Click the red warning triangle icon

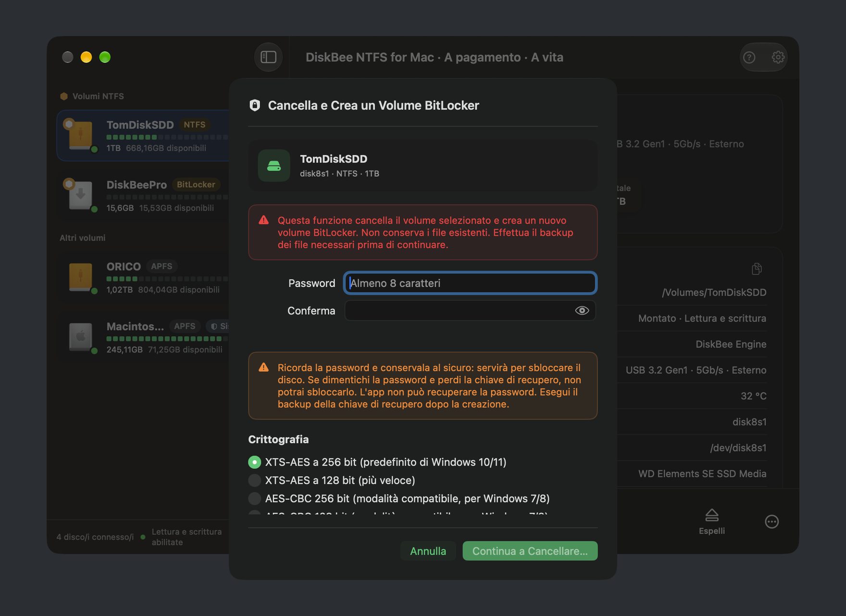(x=263, y=220)
